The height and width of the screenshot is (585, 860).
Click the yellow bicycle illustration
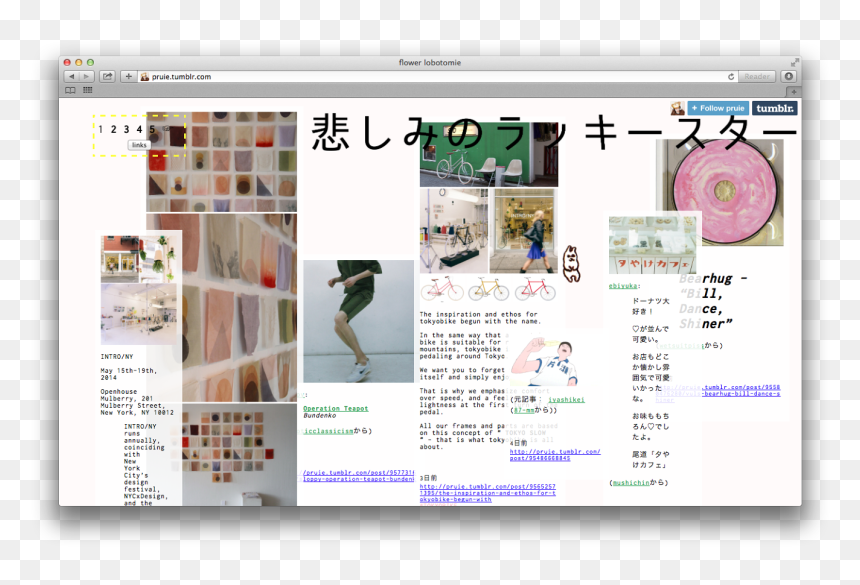pyautogui.click(x=488, y=289)
